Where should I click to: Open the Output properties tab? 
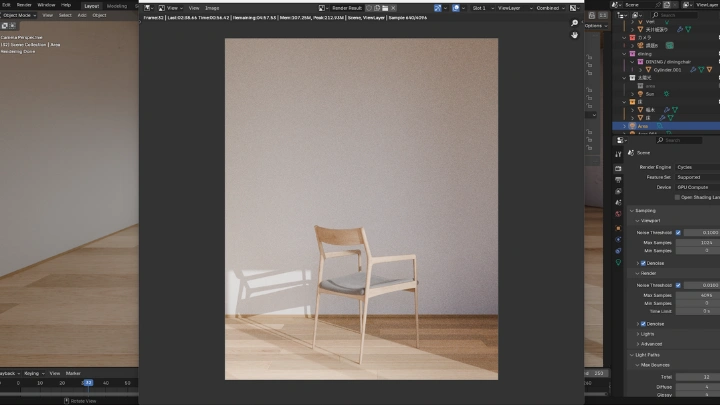618,180
